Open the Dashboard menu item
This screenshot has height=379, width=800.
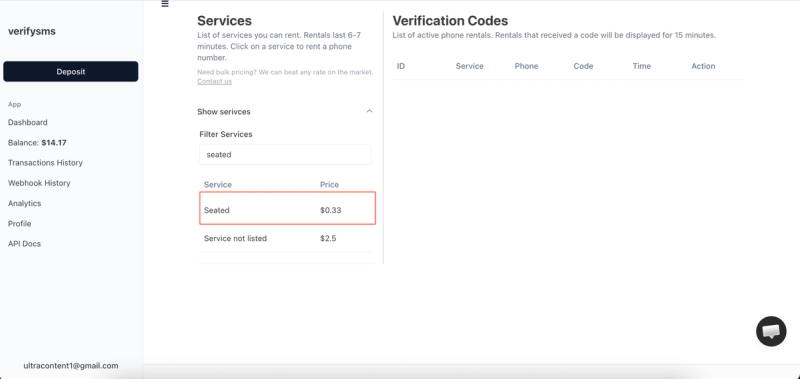point(28,122)
